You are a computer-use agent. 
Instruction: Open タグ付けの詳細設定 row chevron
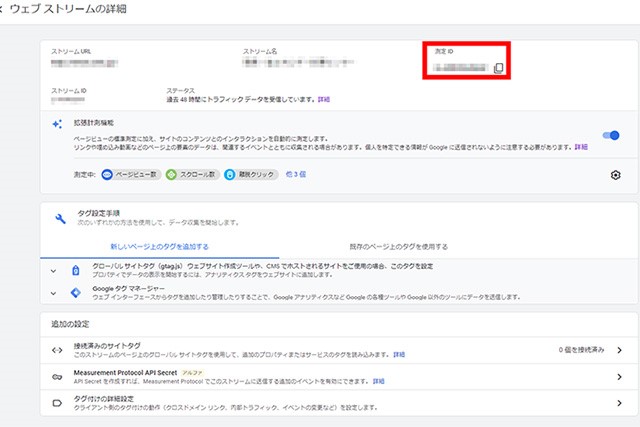point(619,403)
